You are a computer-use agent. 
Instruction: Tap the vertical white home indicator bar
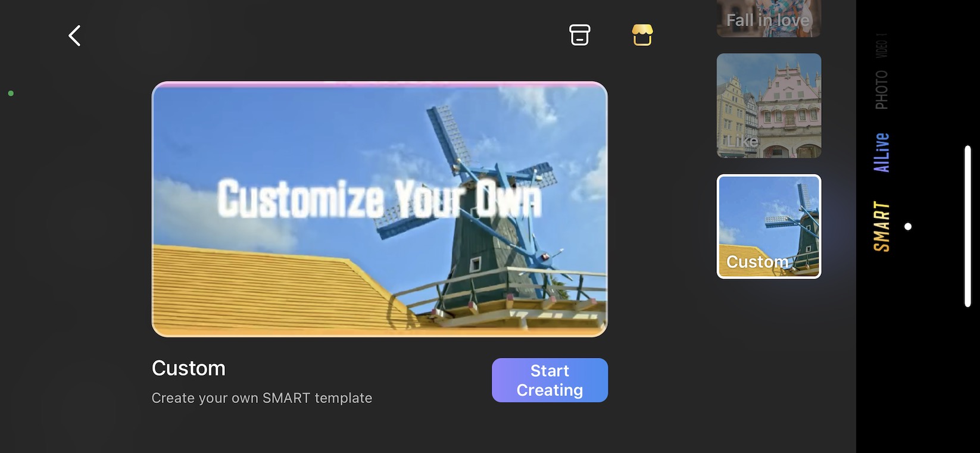[967, 226]
